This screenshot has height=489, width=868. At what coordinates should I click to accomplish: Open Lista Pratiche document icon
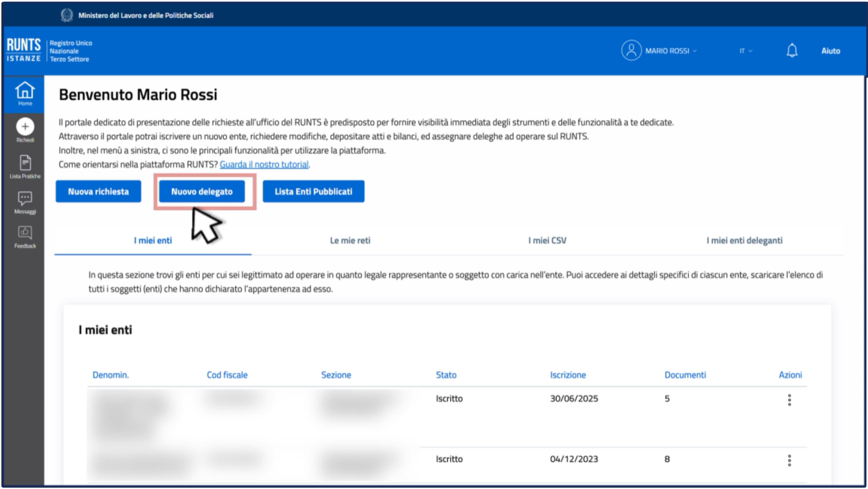[25, 164]
